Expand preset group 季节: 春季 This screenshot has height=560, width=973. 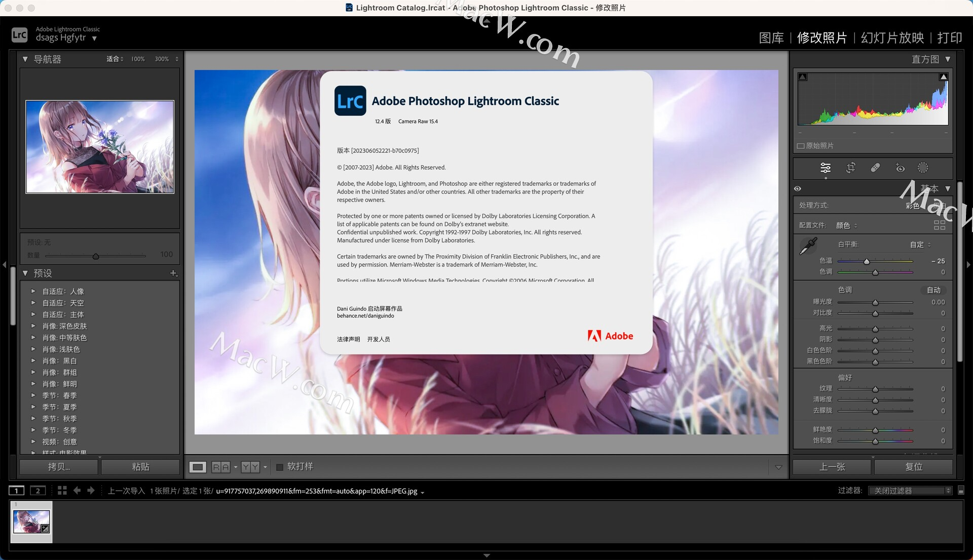click(33, 395)
